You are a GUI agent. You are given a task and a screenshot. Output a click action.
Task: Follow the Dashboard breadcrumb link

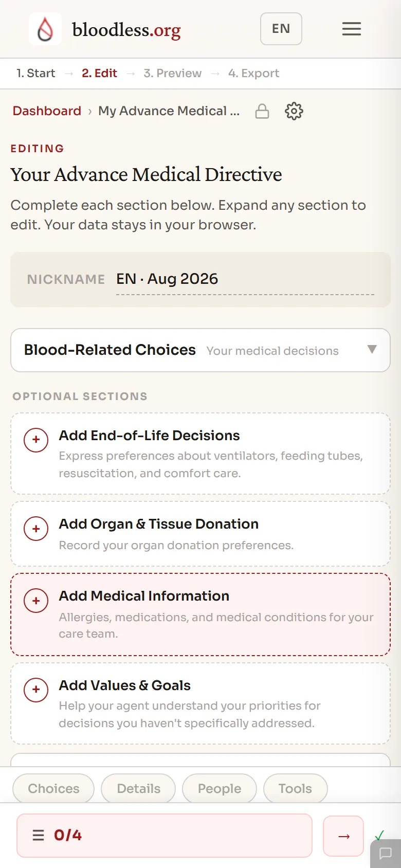click(x=47, y=111)
